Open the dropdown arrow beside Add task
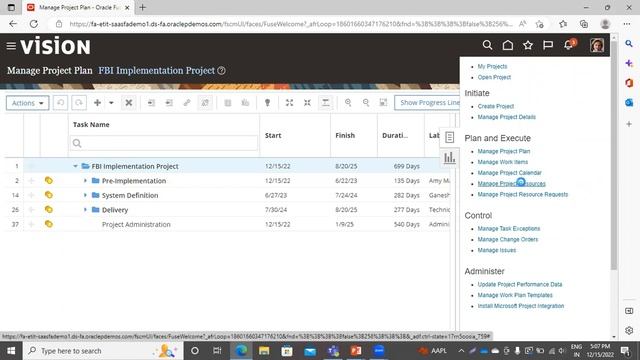640x360 pixels. pyautogui.click(x=111, y=103)
